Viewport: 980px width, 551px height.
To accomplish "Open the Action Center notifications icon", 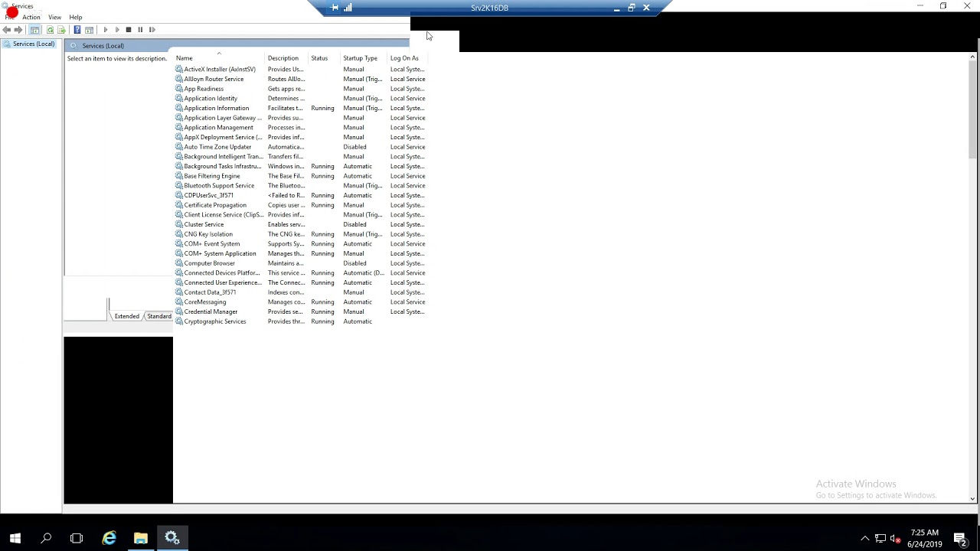I will 961,538.
